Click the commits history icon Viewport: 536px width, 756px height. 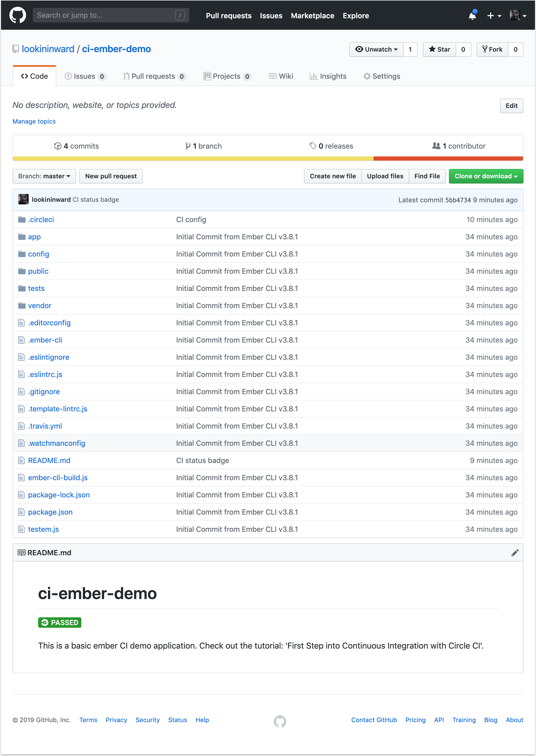click(57, 145)
